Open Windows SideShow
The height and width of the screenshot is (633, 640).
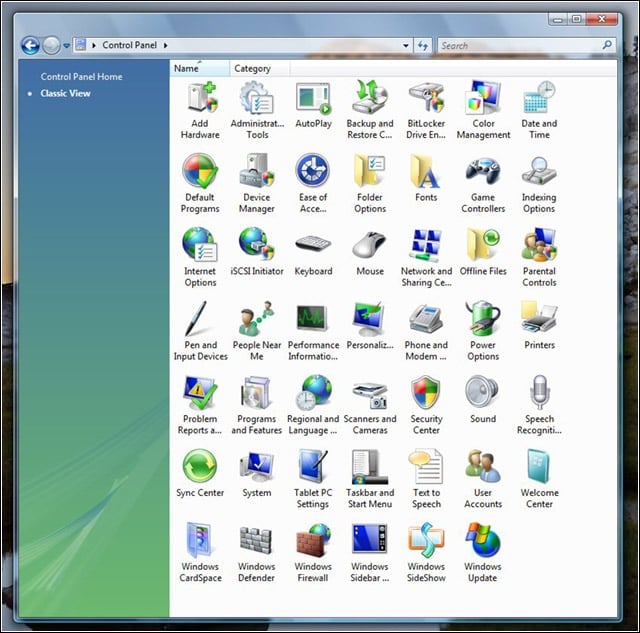tap(426, 553)
